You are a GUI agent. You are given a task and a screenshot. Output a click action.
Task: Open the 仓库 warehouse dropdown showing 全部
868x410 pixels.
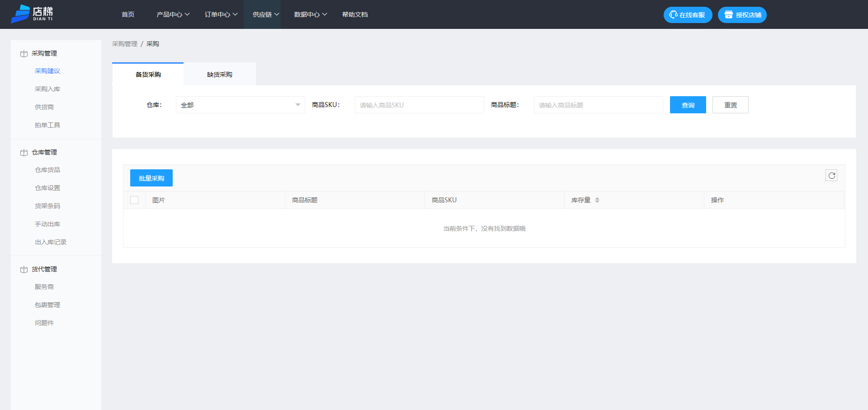pos(240,105)
